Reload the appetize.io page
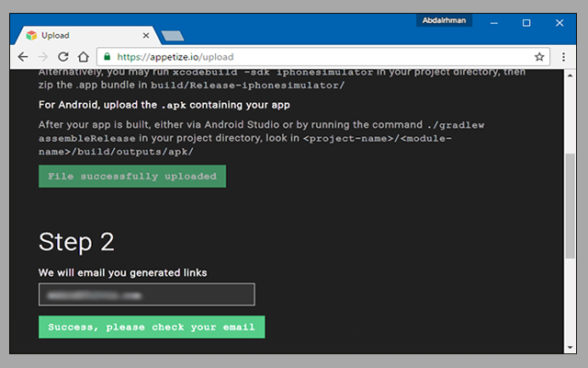Image resolution: width=588 pixels, height=368 pixels. [x=63, y=56]
